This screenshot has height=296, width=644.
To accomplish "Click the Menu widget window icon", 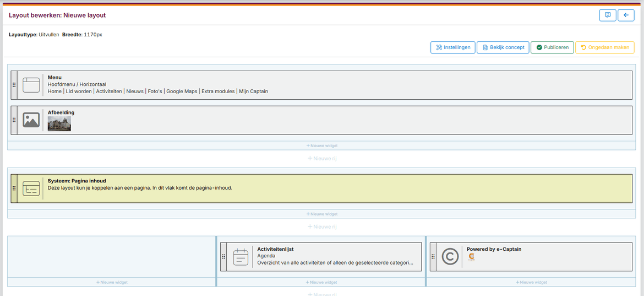I will click(31, 85).
